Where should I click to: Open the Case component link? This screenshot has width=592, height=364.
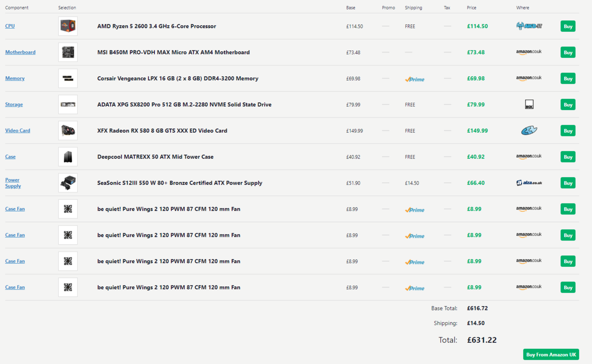tap(10, 157)
